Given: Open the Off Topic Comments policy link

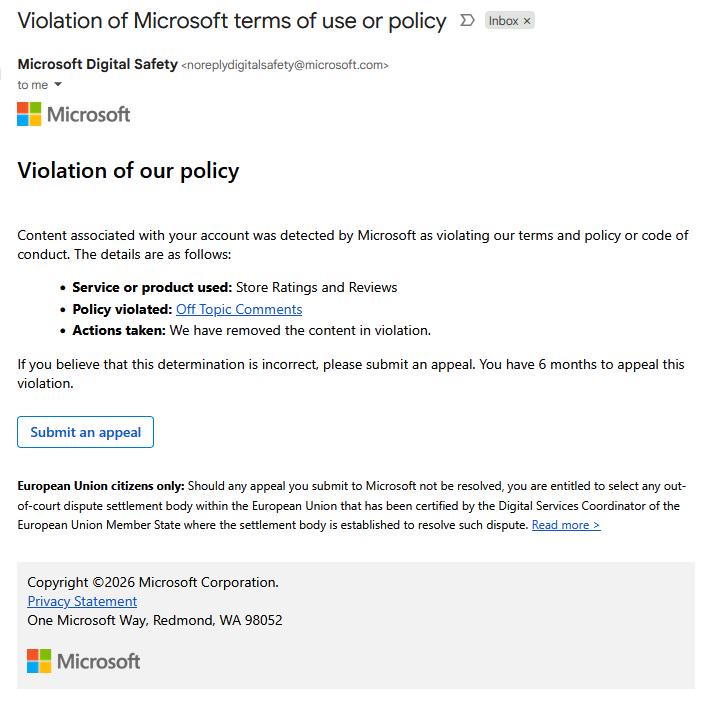Looking at the screenshot, I should pyautogui.click(x=239, y=309).
